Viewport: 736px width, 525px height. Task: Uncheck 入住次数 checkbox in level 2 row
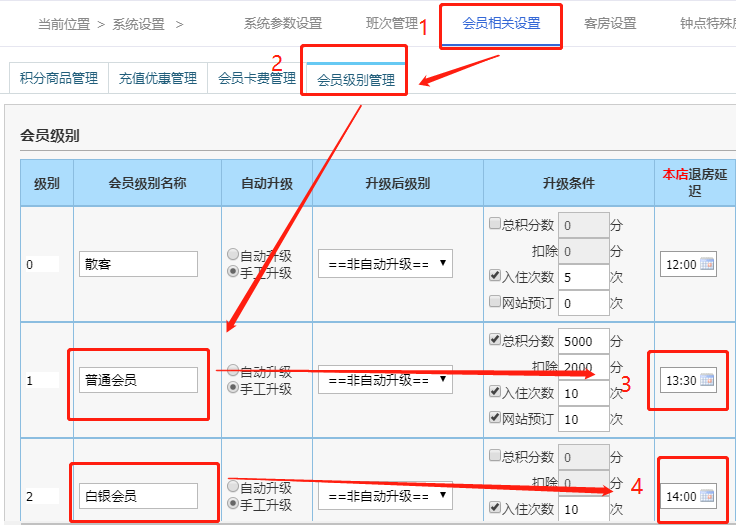tap(495, 507)
